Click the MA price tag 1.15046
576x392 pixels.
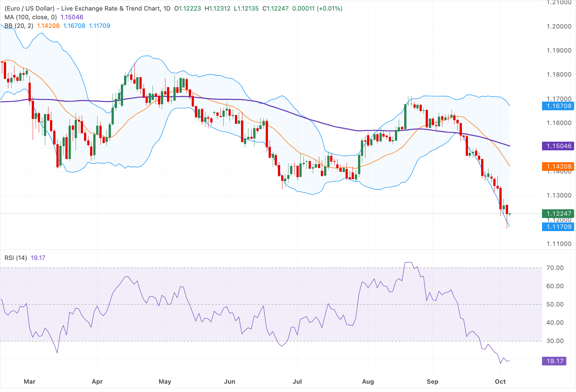[x=558, y=146]
